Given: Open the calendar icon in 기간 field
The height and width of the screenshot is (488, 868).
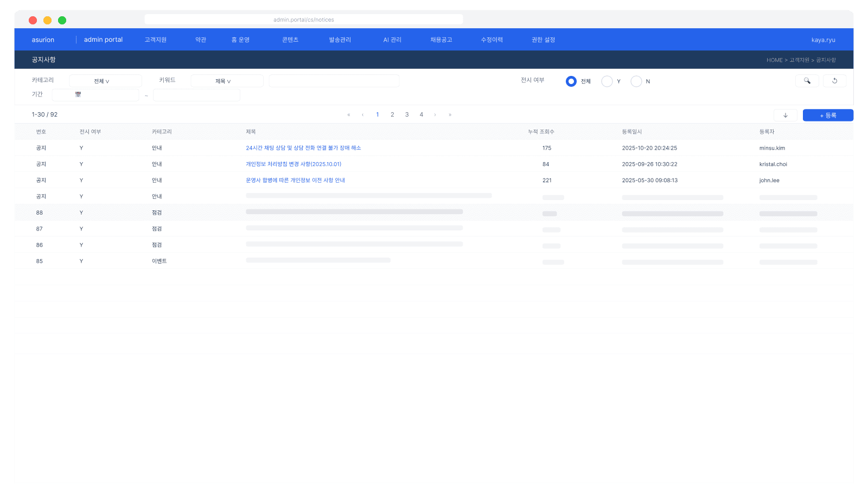Looking at the screenshot, I should tap(78, 94).
